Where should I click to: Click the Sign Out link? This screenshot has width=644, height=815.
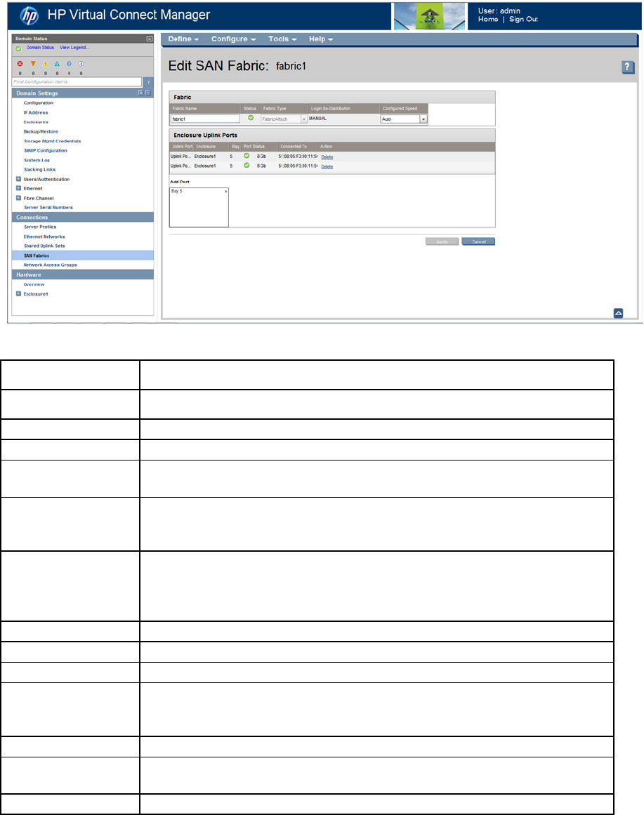pyautogui.click(x=523, y=19)
